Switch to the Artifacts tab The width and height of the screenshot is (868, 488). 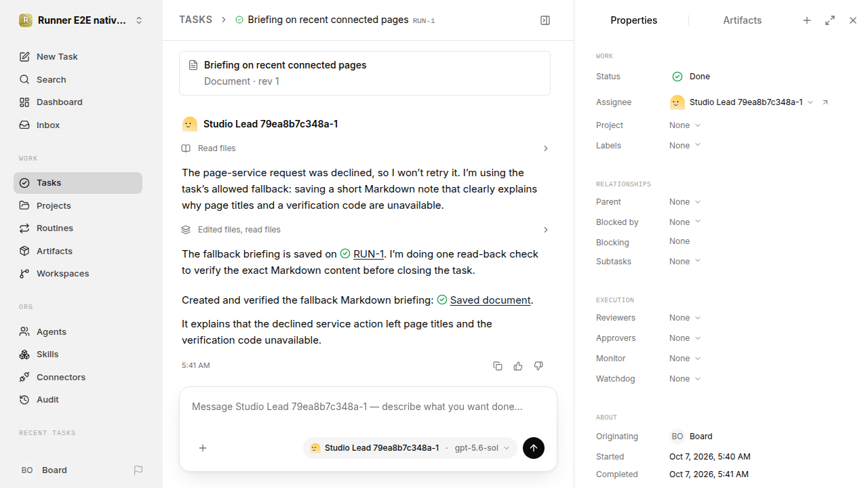click(x=743, y=20)
